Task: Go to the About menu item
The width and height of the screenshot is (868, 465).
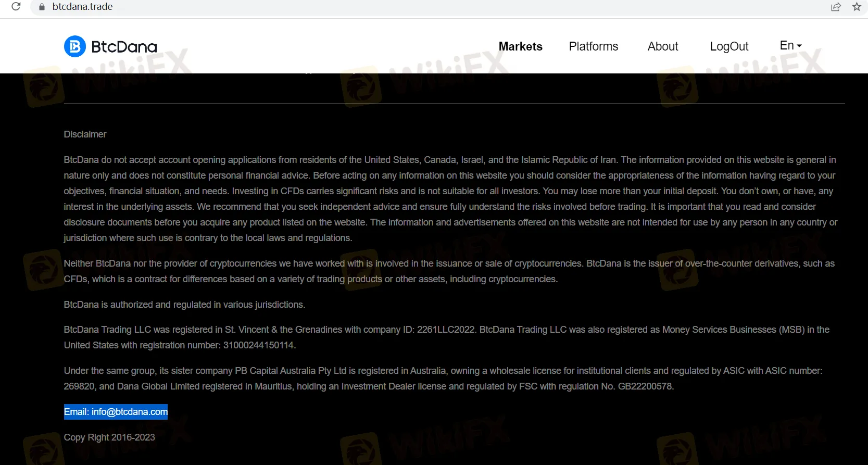Action: [662, 46]
